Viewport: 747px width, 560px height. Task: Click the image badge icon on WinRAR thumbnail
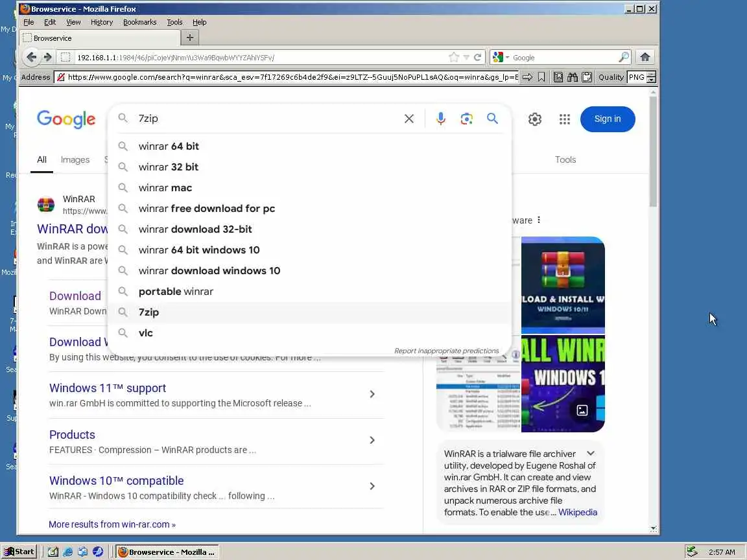coord(582,410)
